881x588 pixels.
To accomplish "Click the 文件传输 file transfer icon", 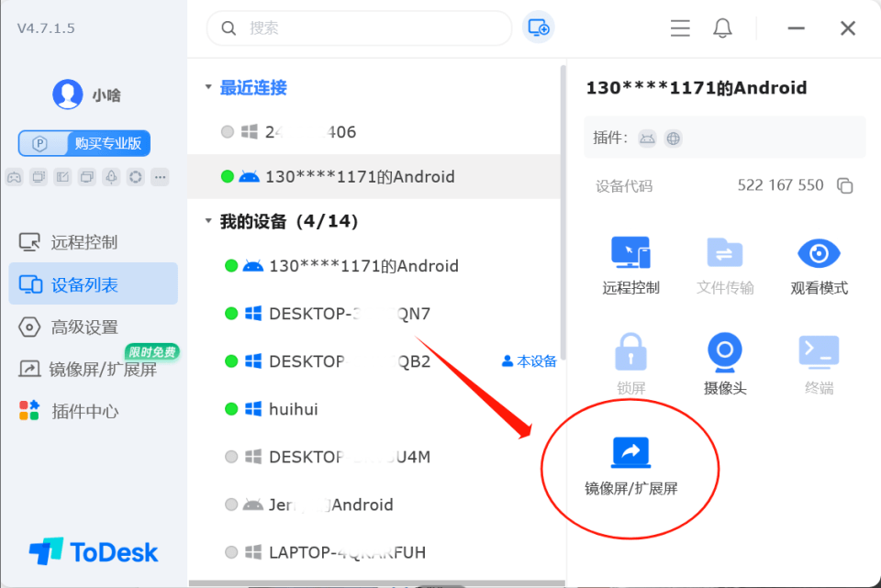I will tap(725, 266).
